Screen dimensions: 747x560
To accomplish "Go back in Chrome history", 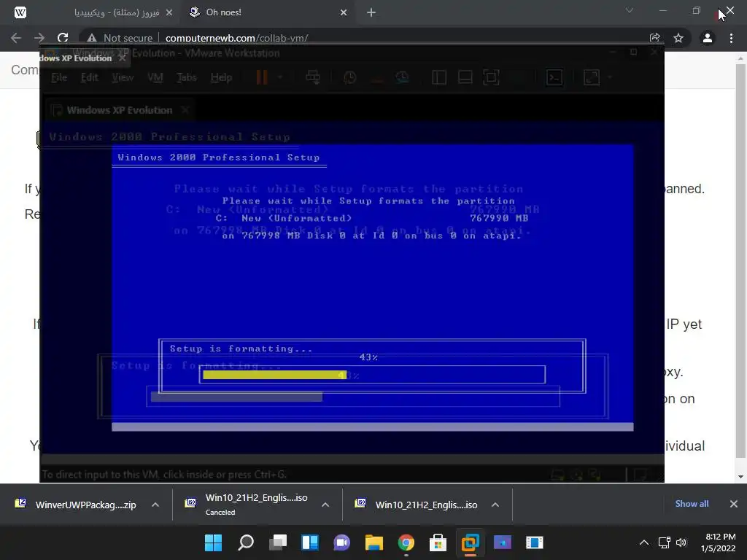I will pos(16,38).
